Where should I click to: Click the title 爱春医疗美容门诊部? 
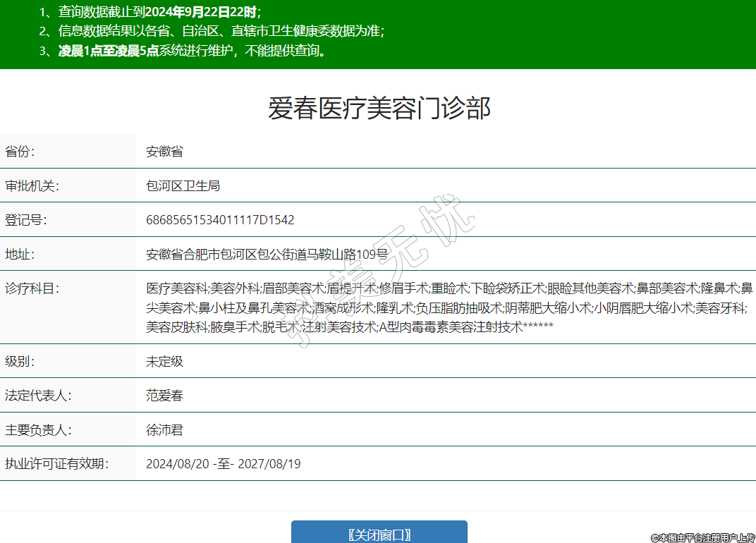tap(379, 109)
